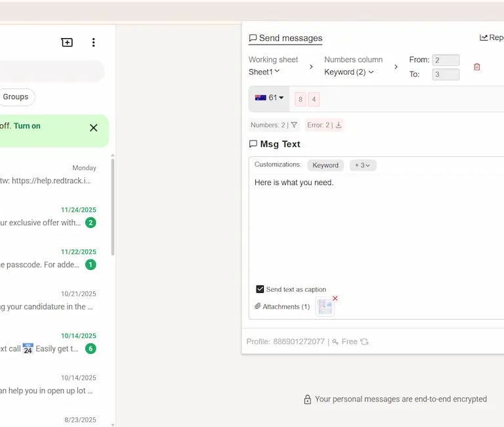Click the chevron after Working sheet
Image resolution: width=504 pixels, height=427 pixels.
click(x=311, y=66)
